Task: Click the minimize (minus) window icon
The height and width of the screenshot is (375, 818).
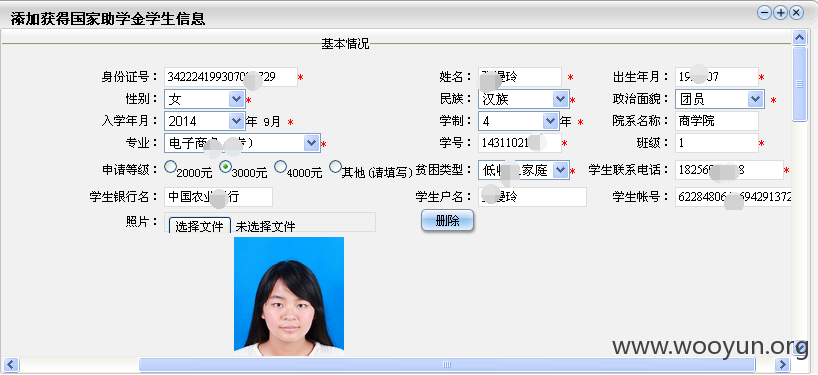Action: (764, 13)
